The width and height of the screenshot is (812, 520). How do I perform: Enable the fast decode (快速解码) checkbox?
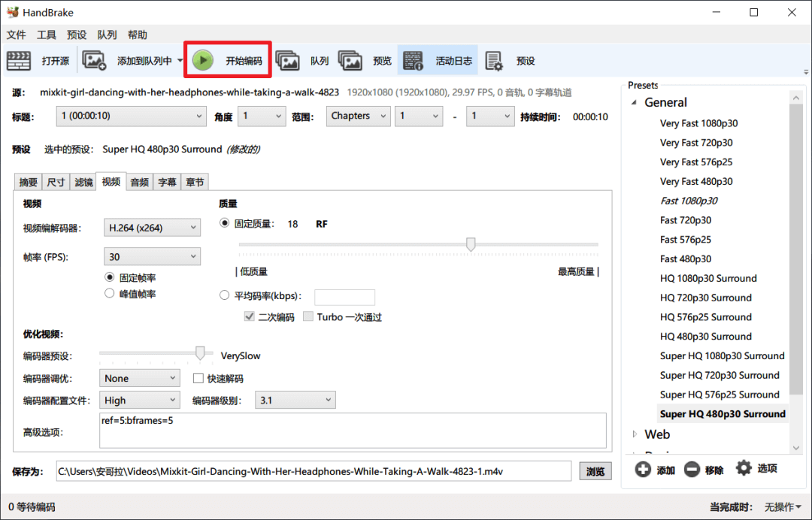pos(198,378)
